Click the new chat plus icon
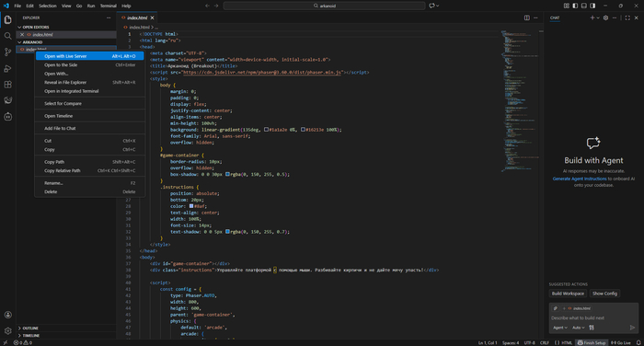644x346 pixels. (x=592, y=17)
